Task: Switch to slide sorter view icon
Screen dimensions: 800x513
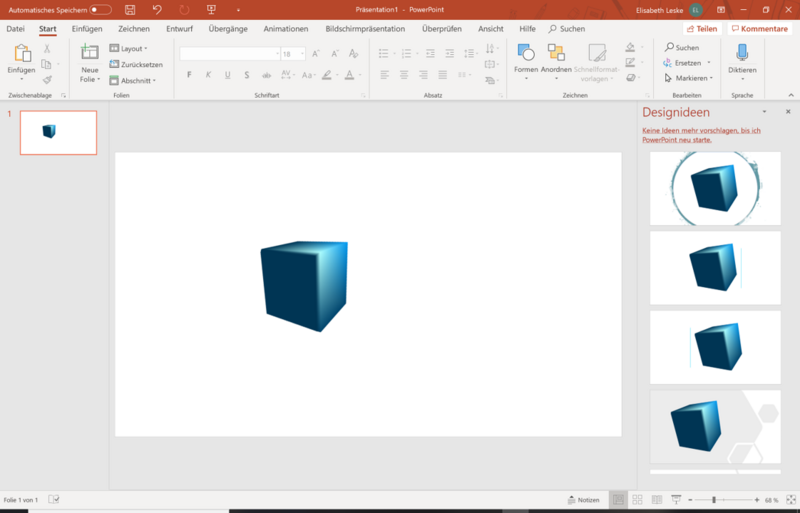Action: click(x=638, y=499)
